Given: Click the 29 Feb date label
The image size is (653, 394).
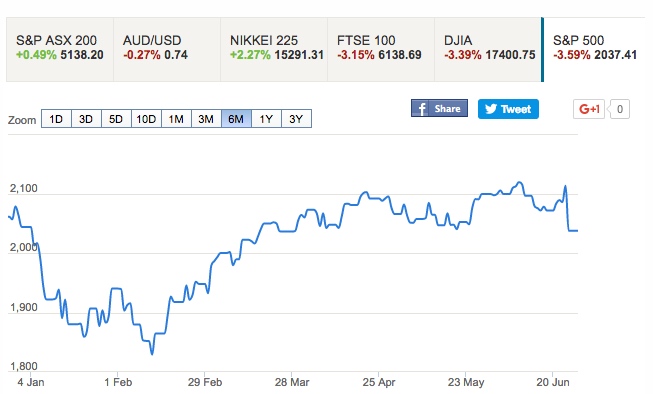Looking at the screenshot, I should [205, 382].
